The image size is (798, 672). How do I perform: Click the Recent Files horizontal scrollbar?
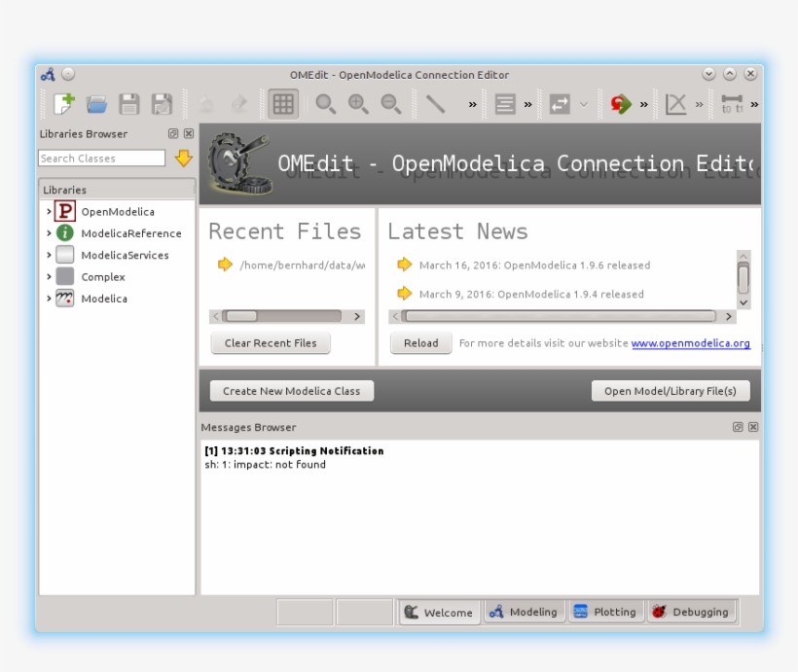[x=287, y=316]
